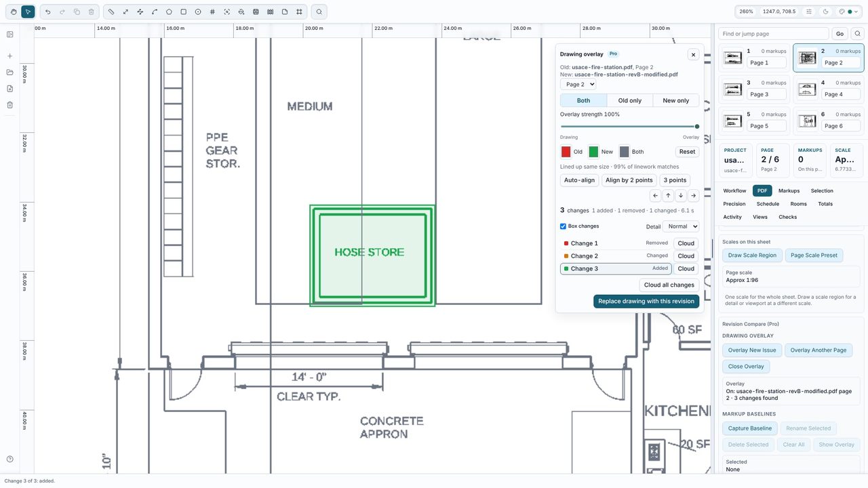Switch to dark mode moon icon
868x488 pixels.
coord(825,12)
